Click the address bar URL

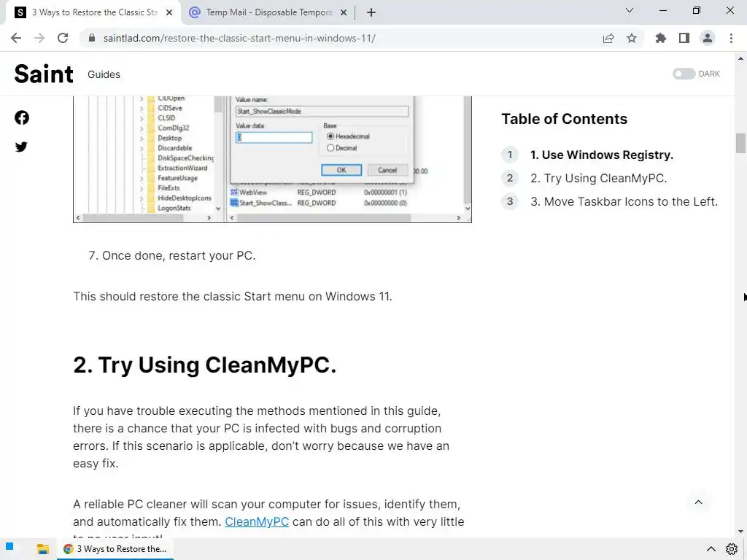click(239, 38)
